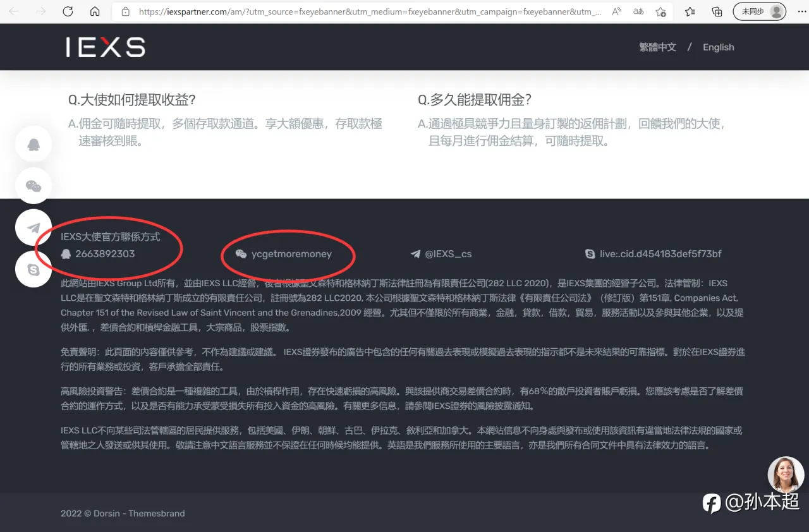Click the QQ icon beside 2663892303
Viewport: 809px width, 532px height.
click(x=66, y=254)
